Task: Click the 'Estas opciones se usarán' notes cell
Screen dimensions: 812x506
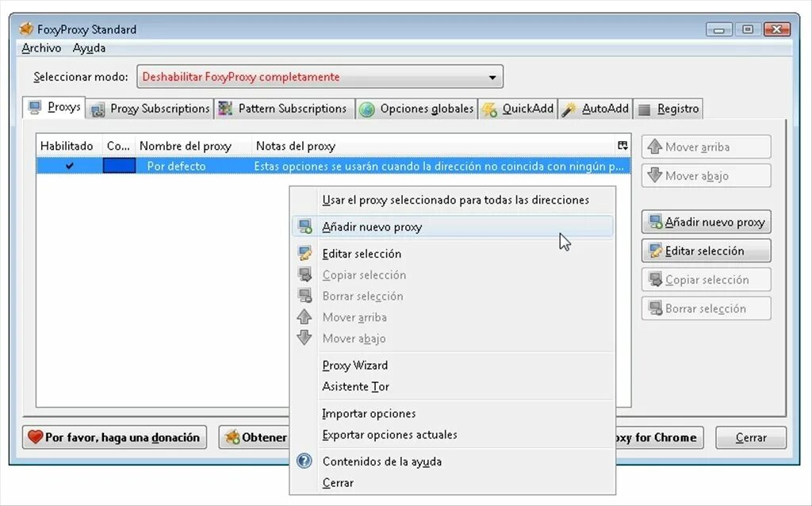Action: coord(439,167)
